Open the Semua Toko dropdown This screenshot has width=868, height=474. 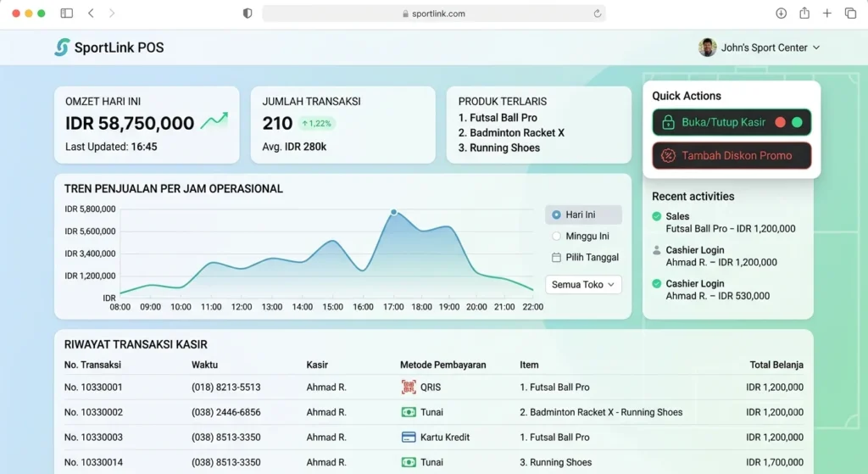coord(583,285)
